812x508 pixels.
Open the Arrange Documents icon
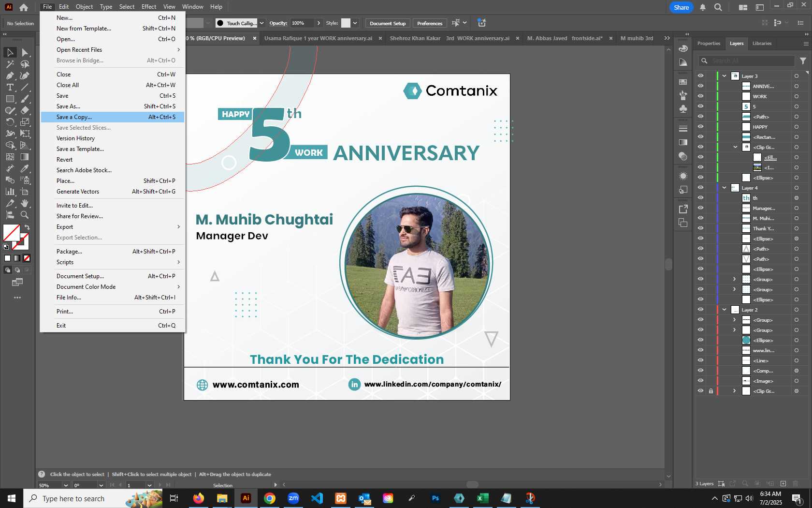point(743,7)
